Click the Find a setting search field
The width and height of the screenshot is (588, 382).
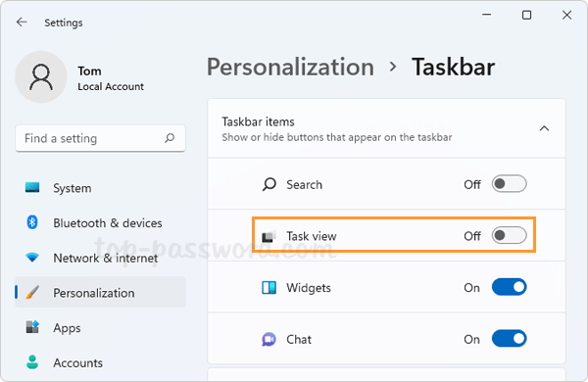click(101, 138)
